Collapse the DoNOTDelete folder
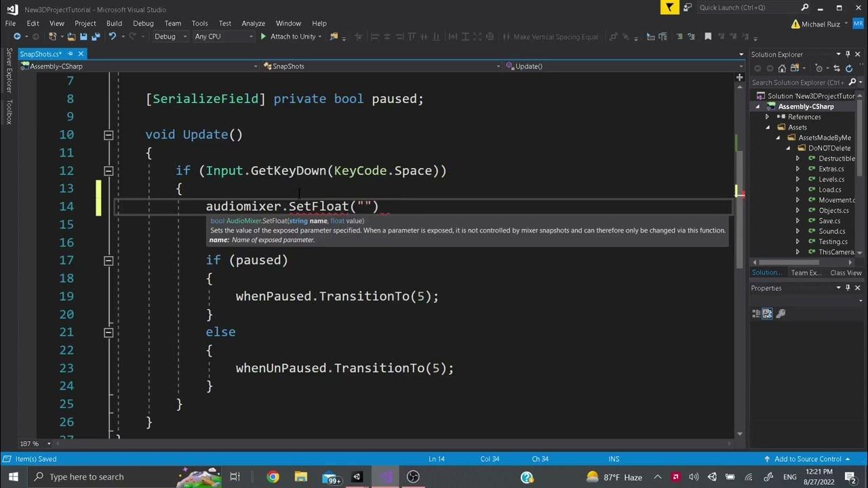 pyautogui.click(x=788, y=148)
